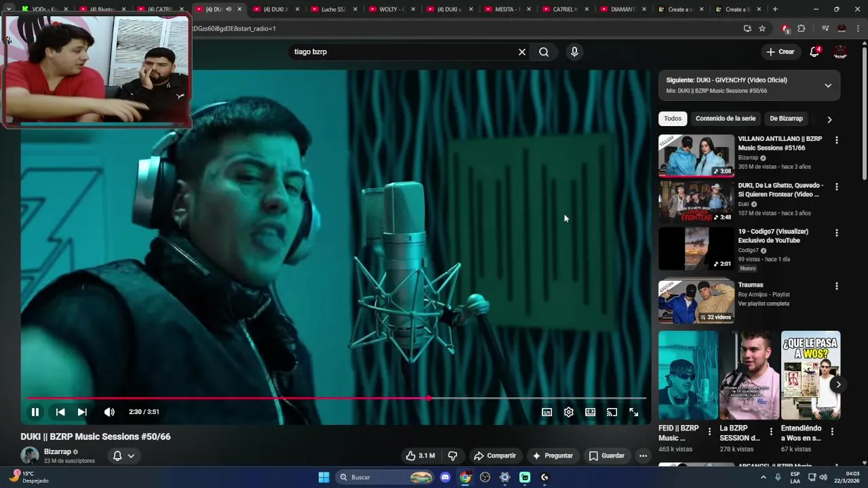868x488 pixels.
Task: Bookmark this page with star icon
Action: pos(762,28)
